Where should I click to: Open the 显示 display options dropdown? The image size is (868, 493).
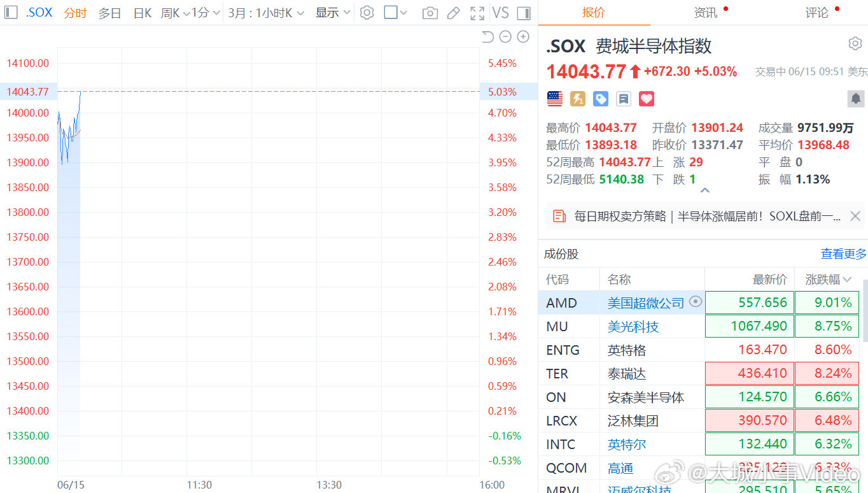333,13
